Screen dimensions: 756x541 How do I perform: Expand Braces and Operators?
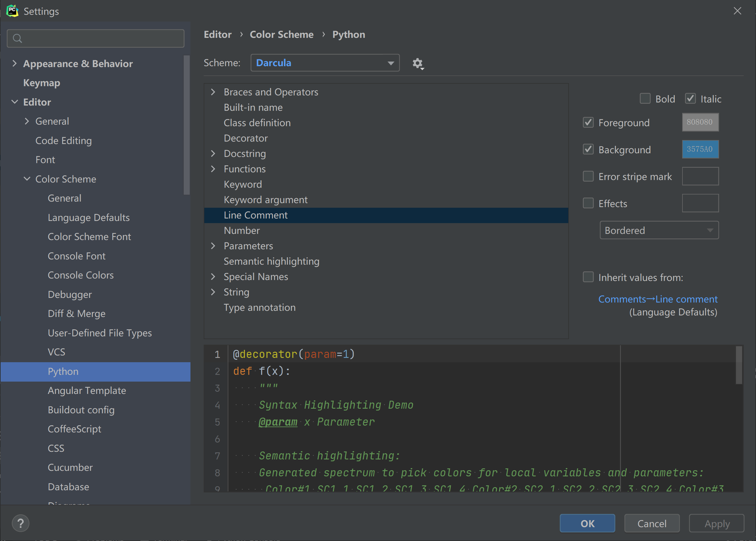213,92
